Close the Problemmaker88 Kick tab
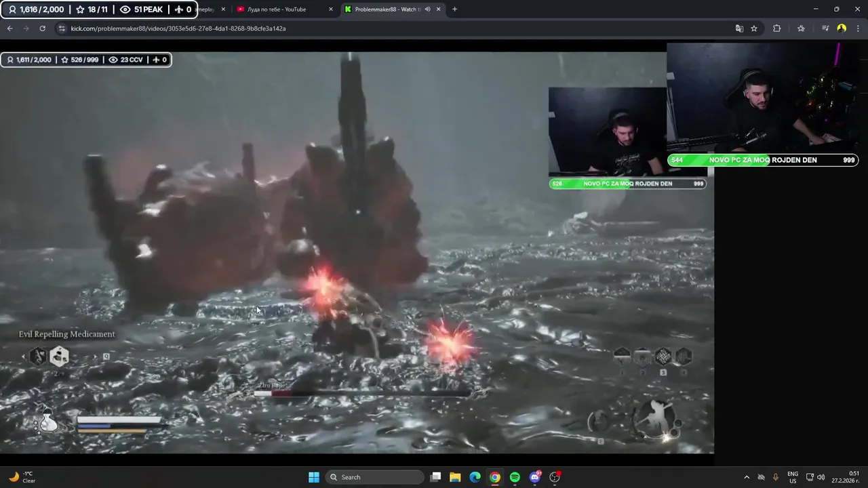The width and height of the screenshot is (868, 488). click(x=439, y=9)
